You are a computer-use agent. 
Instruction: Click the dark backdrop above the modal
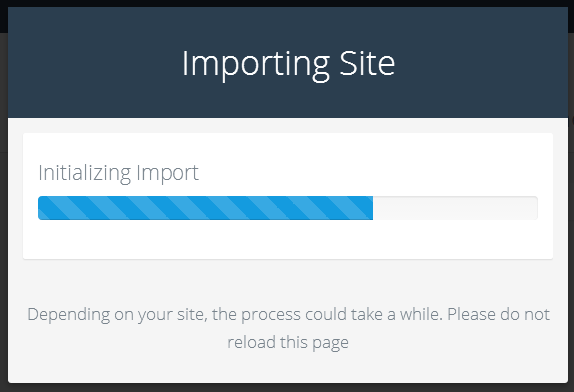point(288,3)
